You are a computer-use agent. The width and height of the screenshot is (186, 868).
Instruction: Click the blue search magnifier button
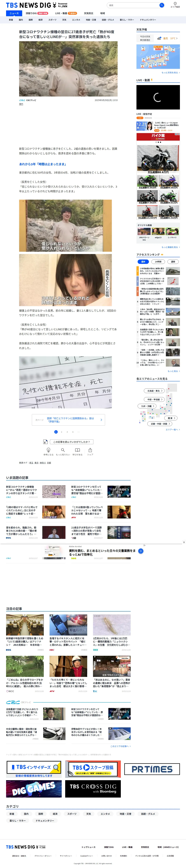coord(162,5)
